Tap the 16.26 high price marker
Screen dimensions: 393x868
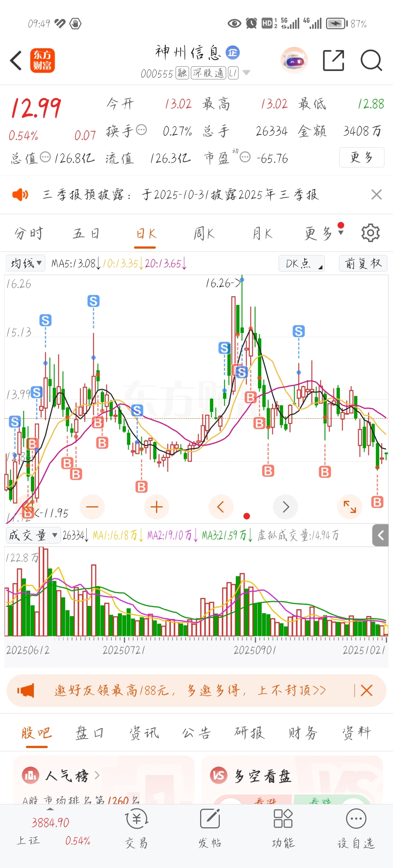tap(223, 283)
